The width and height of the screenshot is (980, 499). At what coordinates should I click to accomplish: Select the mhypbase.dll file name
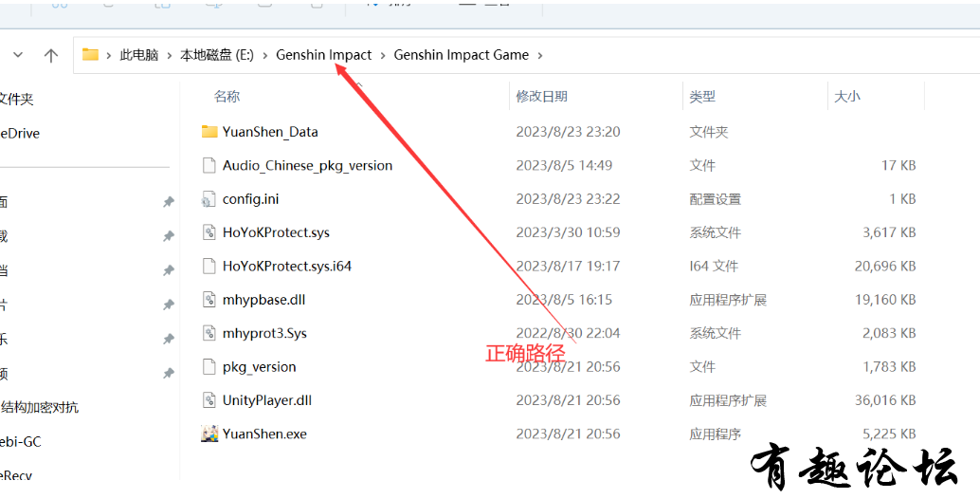click(263, 300)
